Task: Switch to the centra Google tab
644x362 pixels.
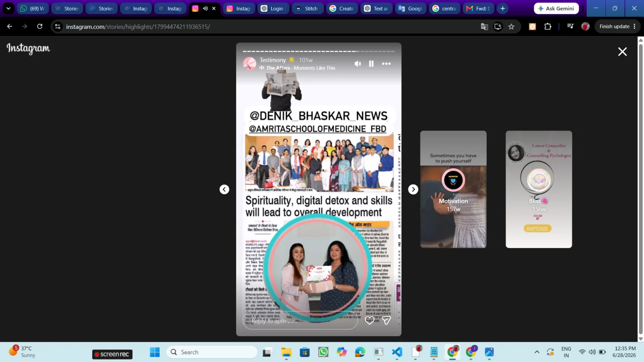Action: coord(444,8)
